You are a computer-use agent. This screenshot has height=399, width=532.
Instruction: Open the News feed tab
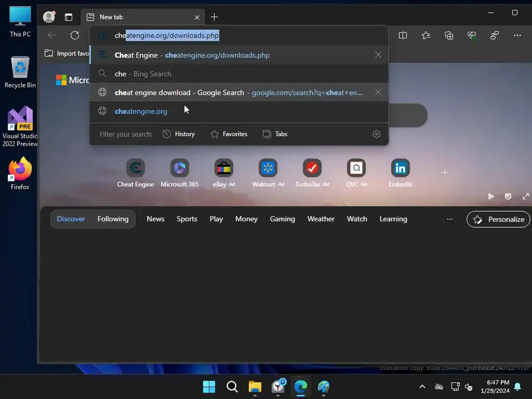[x=155, y=219]
